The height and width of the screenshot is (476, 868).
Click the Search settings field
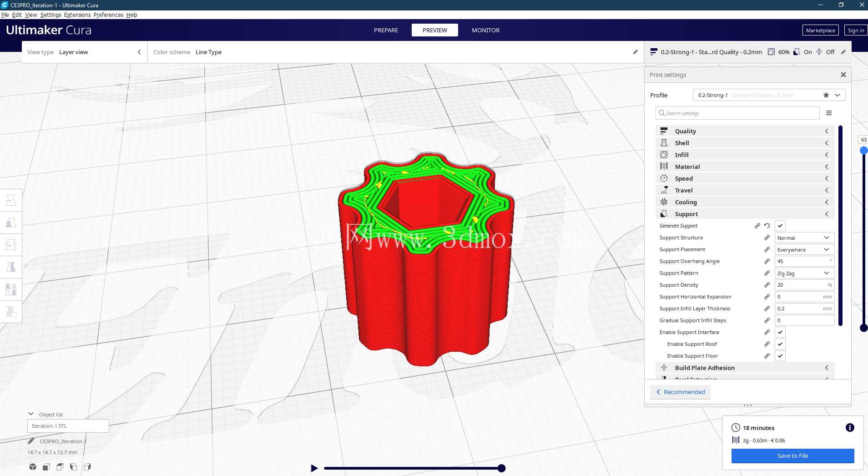click(x=737, y=113)
